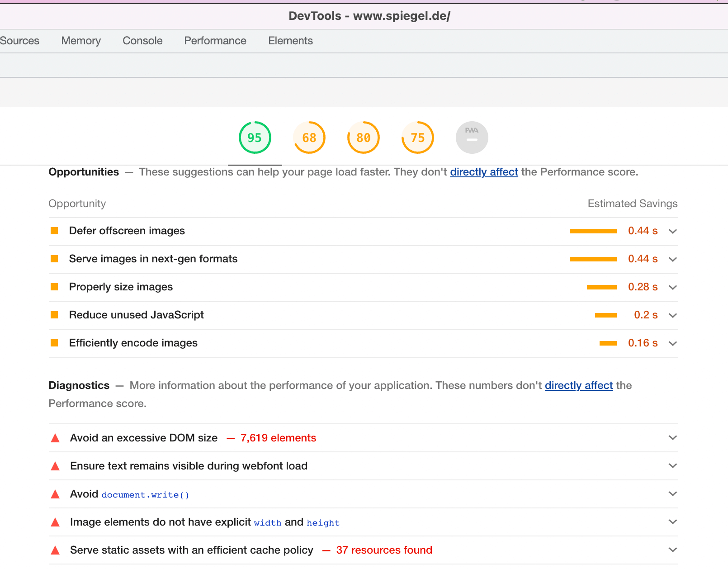
Task: Click the blue 'height' code text
Action: [x=323, y=523]
